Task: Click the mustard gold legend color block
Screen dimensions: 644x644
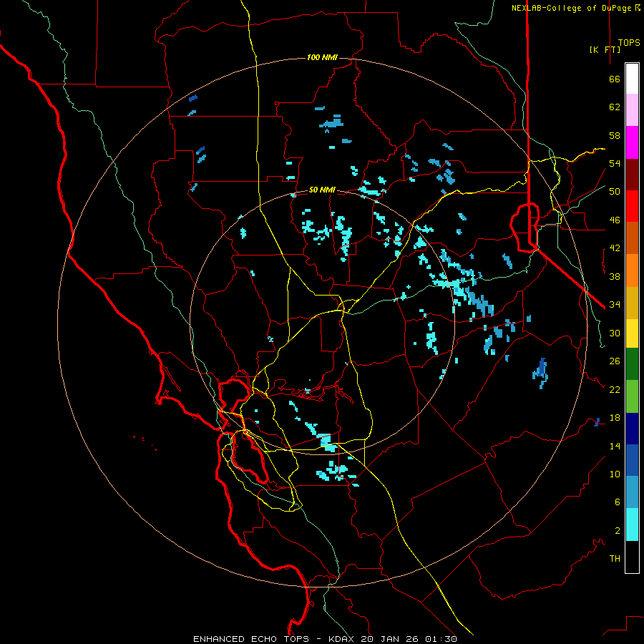Action: tap(632, 303)
